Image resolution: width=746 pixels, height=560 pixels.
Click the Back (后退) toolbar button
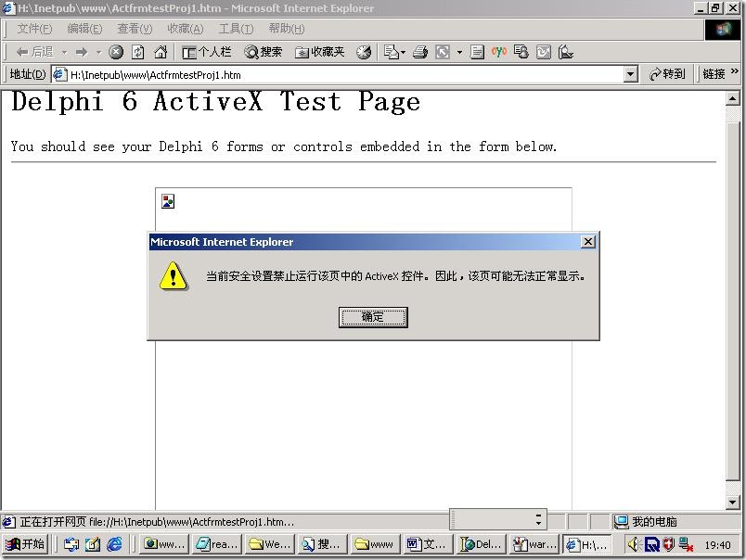tap(33, 52)
